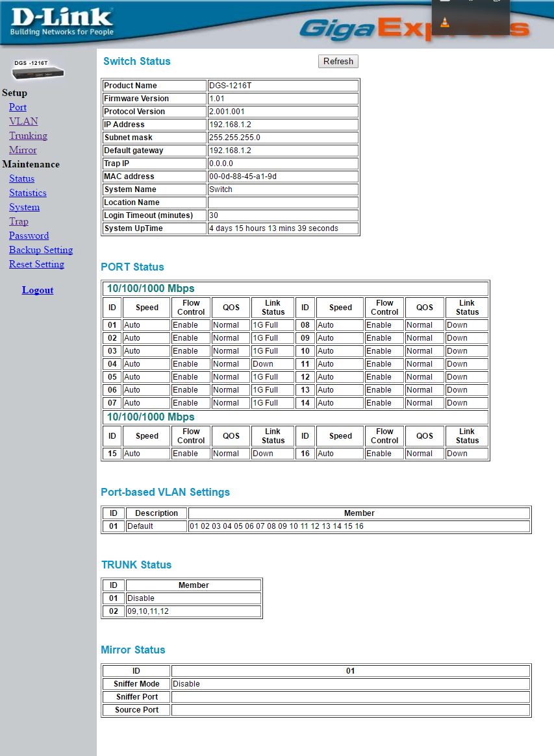This screenshot has height=756, width=554.
Task: Refresh the switch status page
Action: click(x=338, y=61)
